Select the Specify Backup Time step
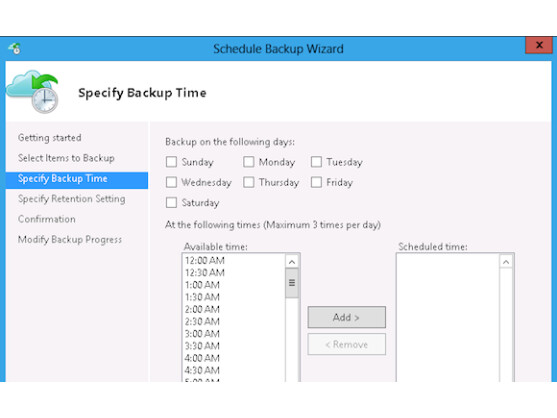Screen dimensions: 557x418 pos(77,180)
